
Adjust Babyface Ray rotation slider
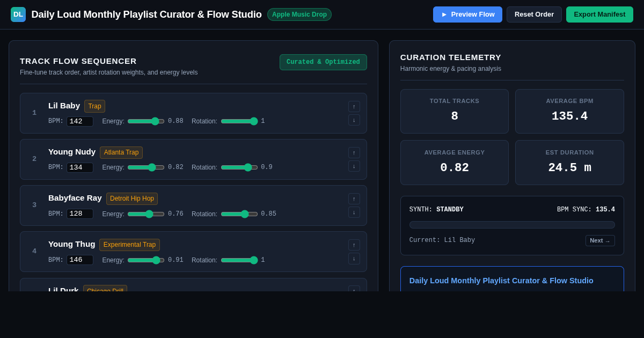point(239,214)
